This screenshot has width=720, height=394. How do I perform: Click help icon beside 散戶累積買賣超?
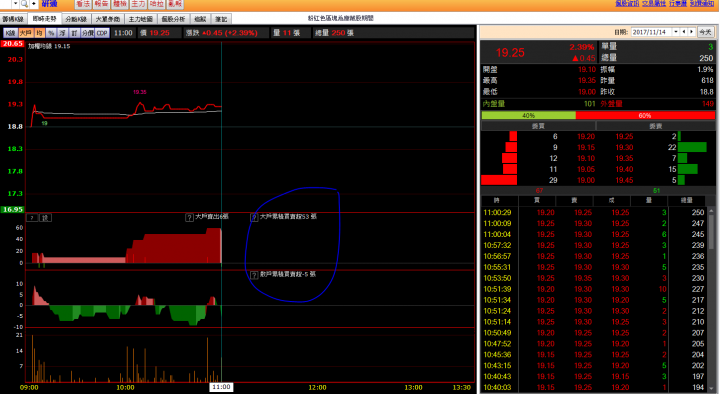[x=254, y=275]
